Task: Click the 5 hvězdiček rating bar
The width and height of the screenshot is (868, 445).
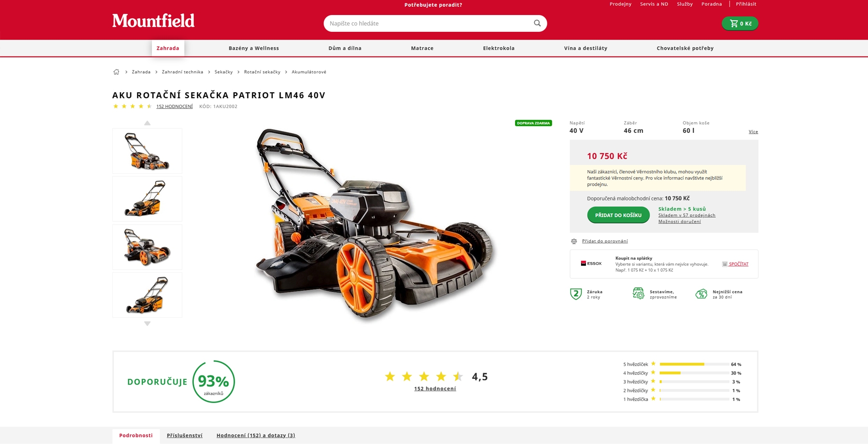Action: point(694,364)
